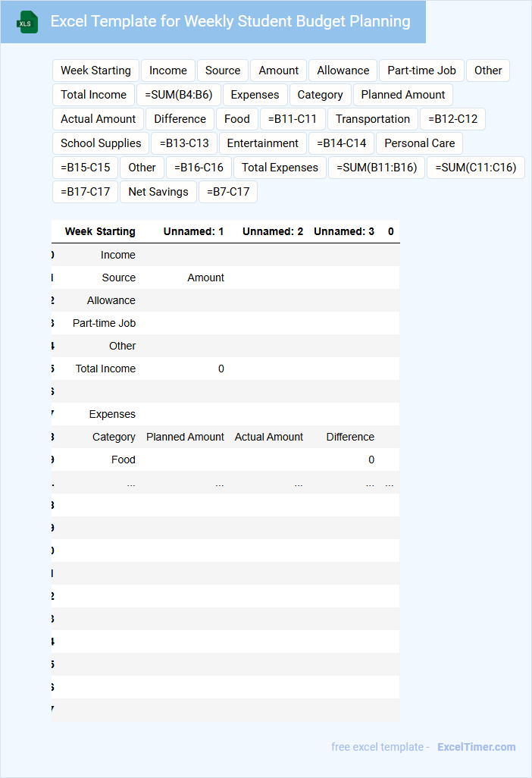
Task: Open the ExcelTimer.com link
Action: pos(476,747)
